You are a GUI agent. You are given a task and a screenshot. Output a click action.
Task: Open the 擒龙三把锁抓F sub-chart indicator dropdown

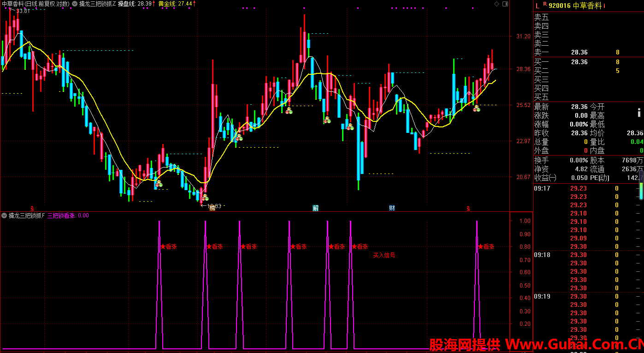pos(4,215)
